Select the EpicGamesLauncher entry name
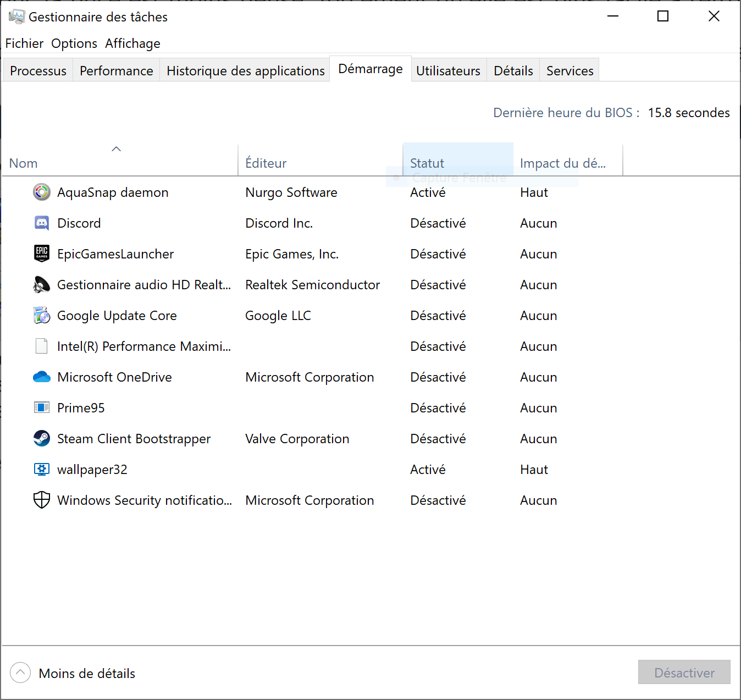 (x=115, y=254)
